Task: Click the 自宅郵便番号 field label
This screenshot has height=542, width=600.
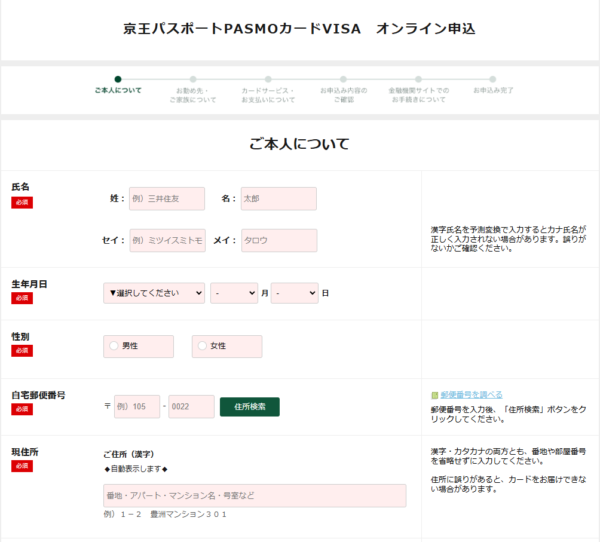Action: pyautogui.click(x=38, y=395)
